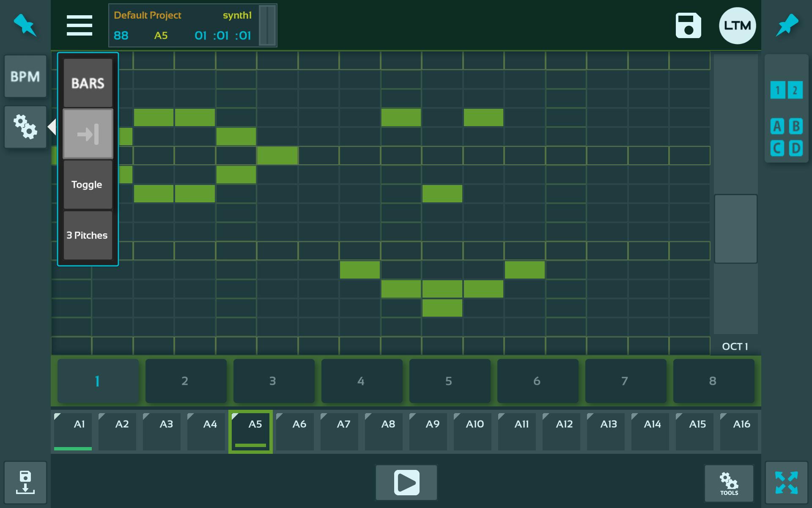The width and height of the screenshot is (812, 508).
Task: Start playback with the play button
Action: coord(406,483)
